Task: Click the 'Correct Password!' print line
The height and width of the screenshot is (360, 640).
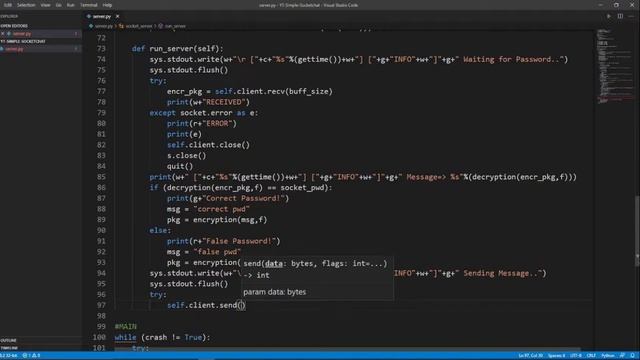Action: 227,198
